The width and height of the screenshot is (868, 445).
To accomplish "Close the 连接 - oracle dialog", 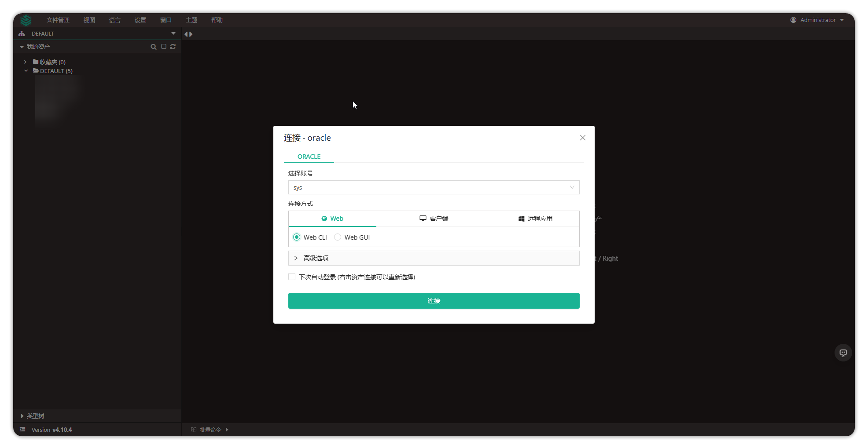I will point(582,138).
